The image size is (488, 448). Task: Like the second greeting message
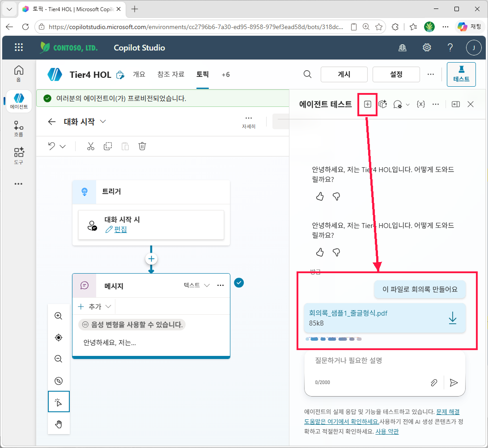click(x=320, y=252)
